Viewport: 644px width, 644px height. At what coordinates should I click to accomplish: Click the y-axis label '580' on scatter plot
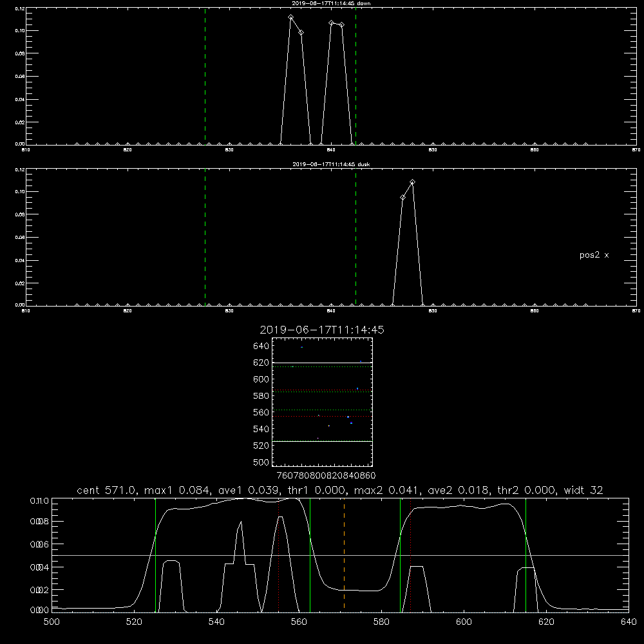[x=261, y=396]
